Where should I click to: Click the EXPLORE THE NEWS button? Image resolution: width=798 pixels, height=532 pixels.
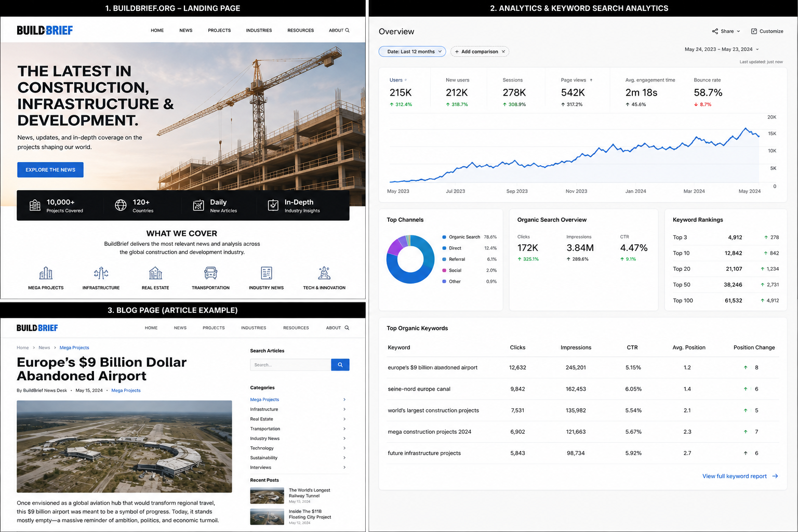pyautogui.click(x=50, y=170)
